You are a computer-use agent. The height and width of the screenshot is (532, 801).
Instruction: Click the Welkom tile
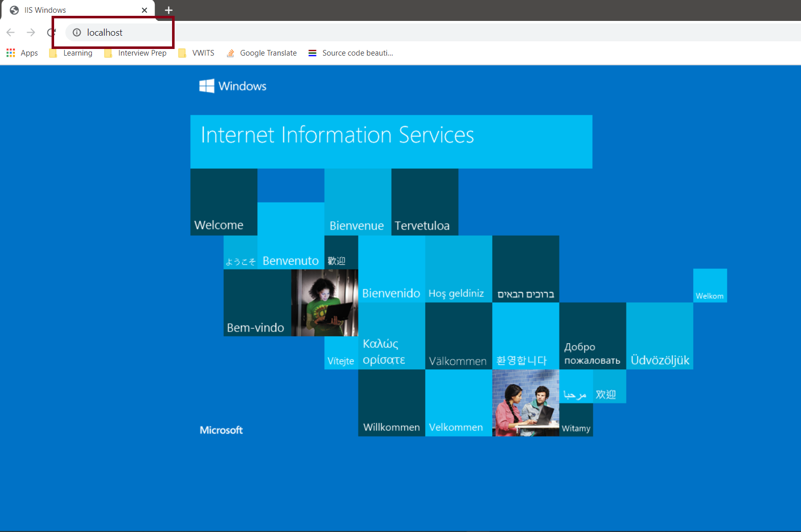(710, 286)
